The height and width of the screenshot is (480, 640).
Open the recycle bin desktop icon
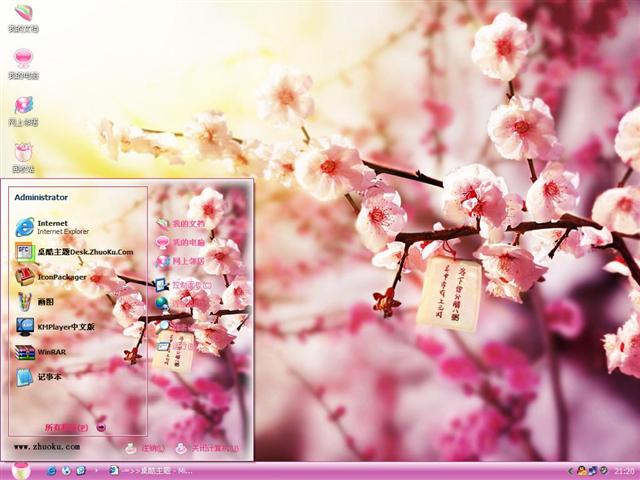click(x=23, y=158)
